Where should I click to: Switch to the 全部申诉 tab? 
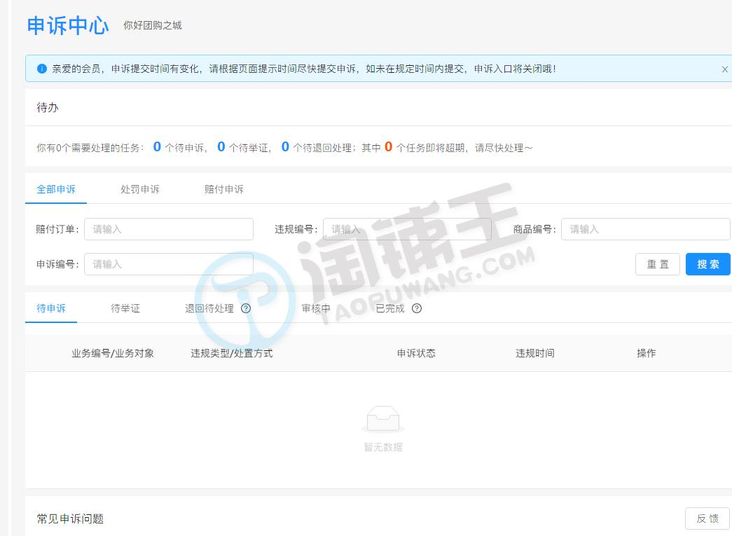point(56,189)
